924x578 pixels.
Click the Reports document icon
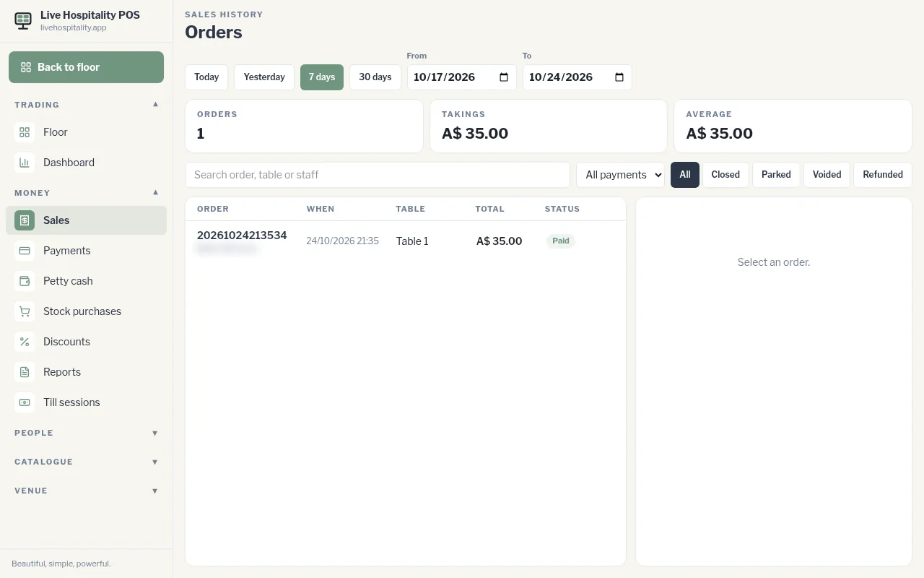click(x=25, y=372)
